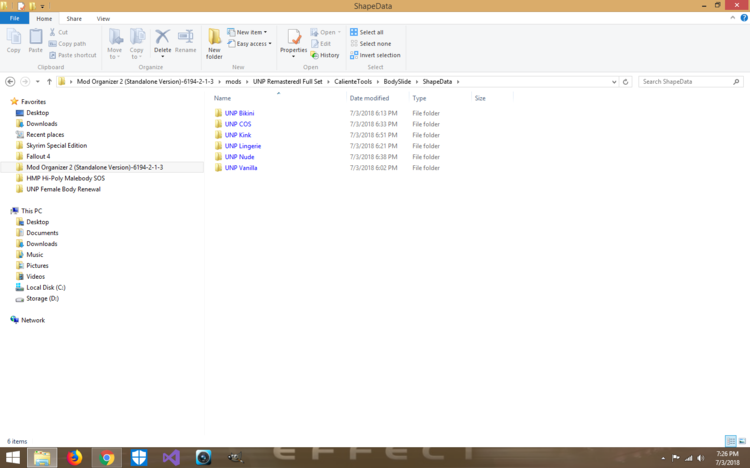This screenshot has width=750, height=468.
Task: Click Select all in ribbon
Action: click(367, 32)
